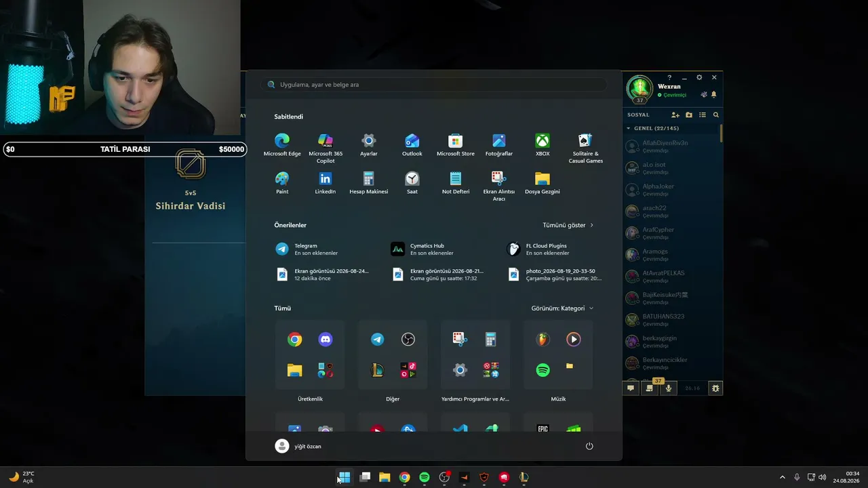Open the taskbar clock and date
The height and width of the screenshot is (488, 868).
pyautogui.click(x=847, y=477)
